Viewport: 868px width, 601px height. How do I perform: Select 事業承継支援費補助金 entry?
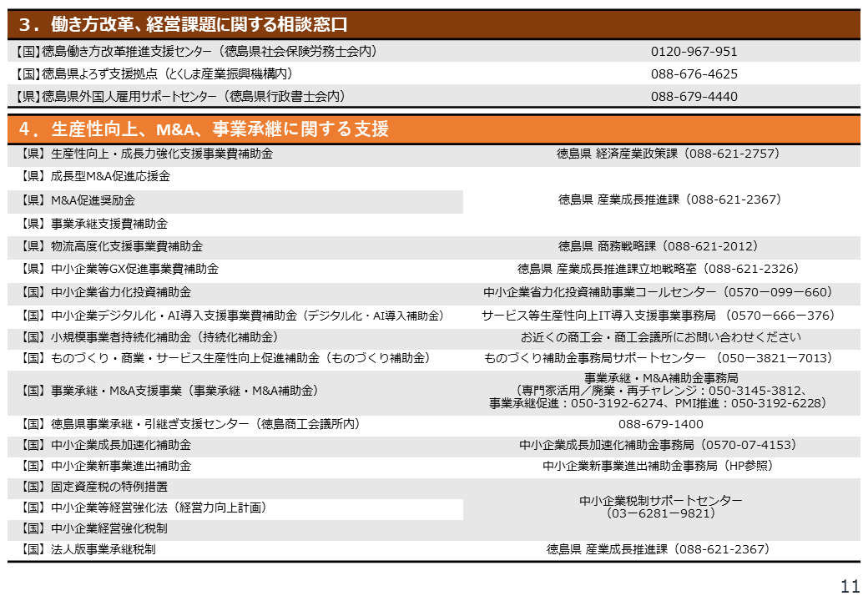[94, 224]
